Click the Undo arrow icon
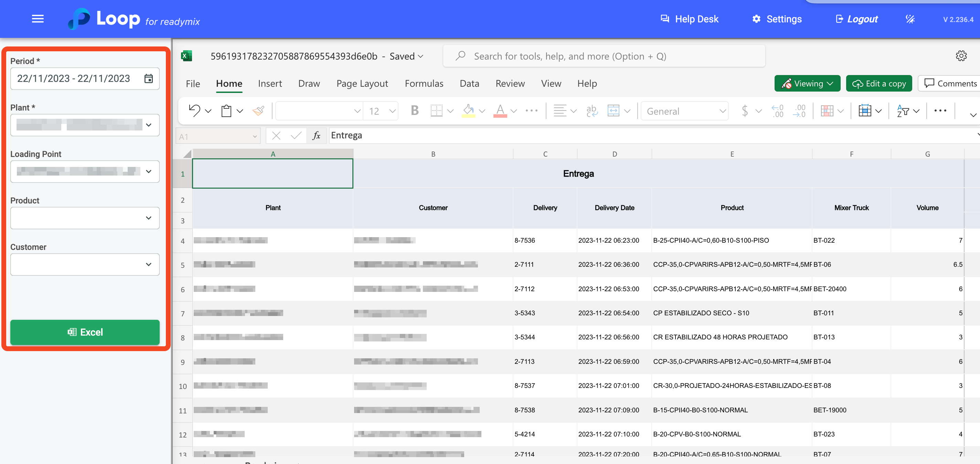The height and width of the screenshot is (464, 980). [194, 111]
